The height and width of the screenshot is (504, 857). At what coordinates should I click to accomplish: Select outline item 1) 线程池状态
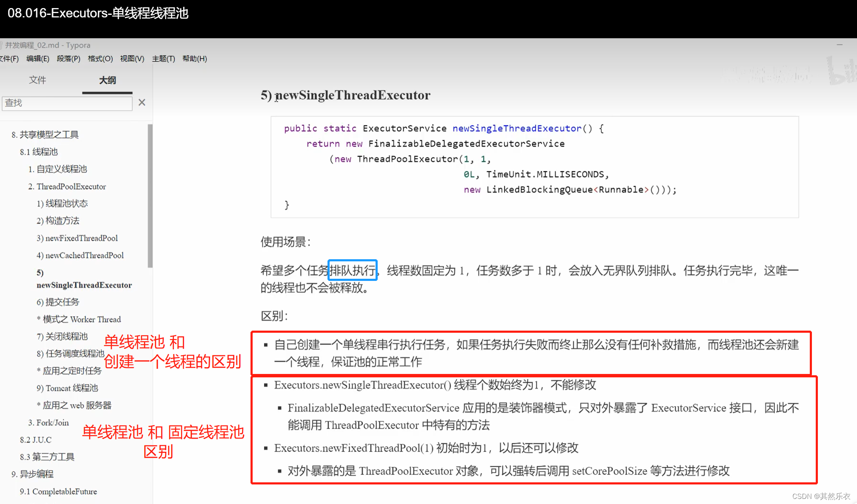pyautogui.click(x=62, y=204)
